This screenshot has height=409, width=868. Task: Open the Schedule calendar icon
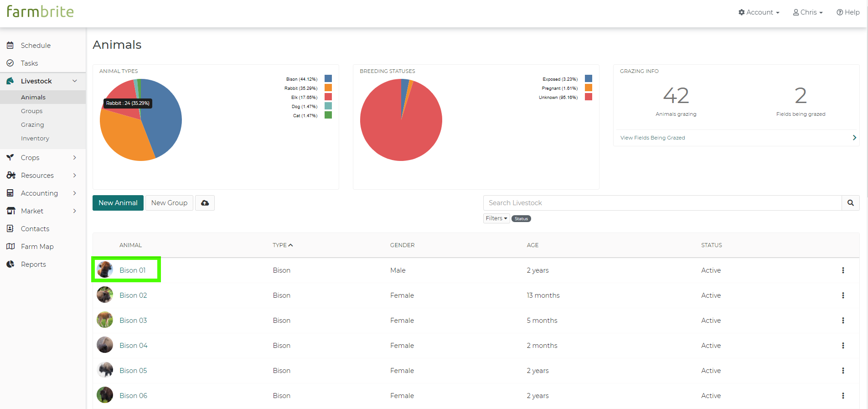pos(10,45)
